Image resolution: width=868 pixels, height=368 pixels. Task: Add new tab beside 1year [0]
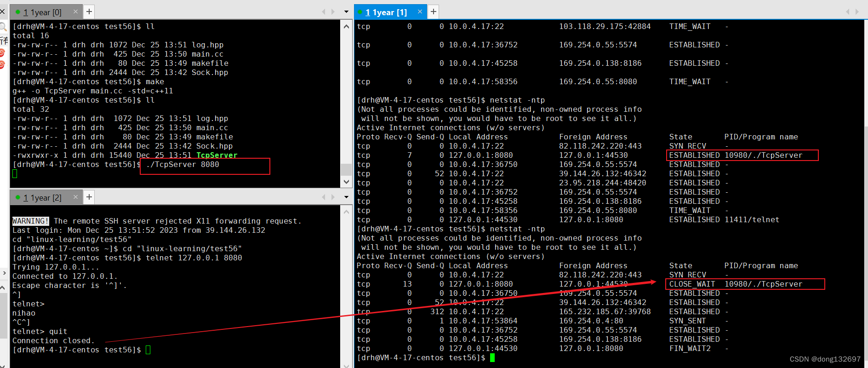click(89, 11)
